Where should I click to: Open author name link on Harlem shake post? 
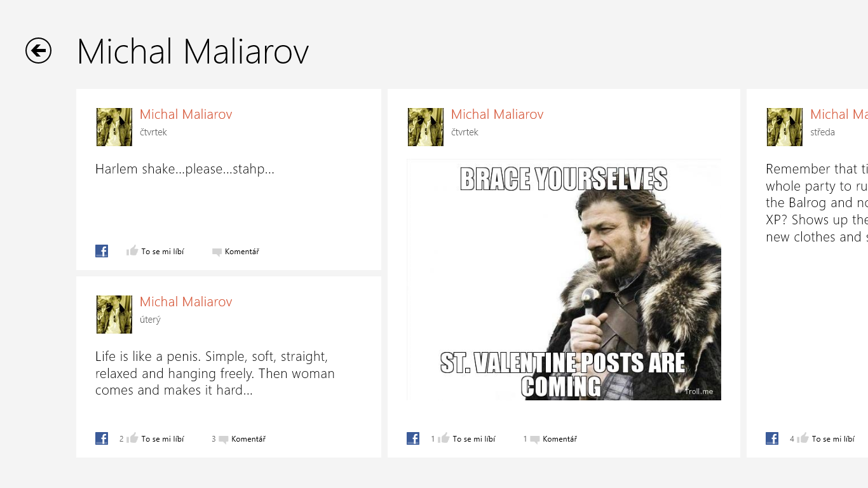[186, 114]
